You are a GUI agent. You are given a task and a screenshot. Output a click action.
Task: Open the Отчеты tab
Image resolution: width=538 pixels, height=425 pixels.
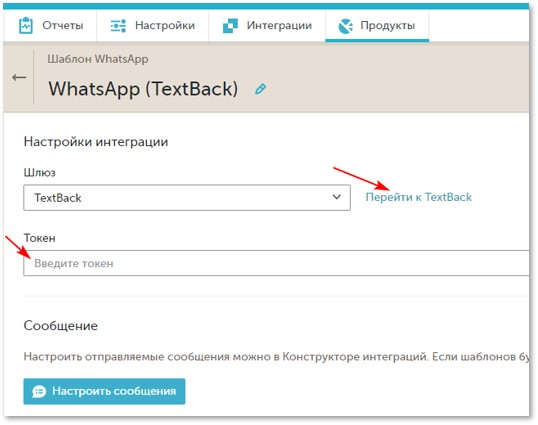click(x=50, y=26)
